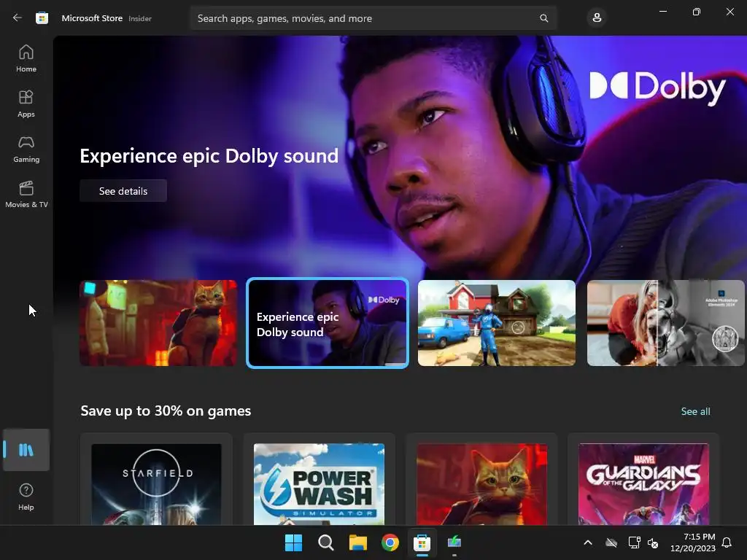Click the OneDrive cloud tray icon
The width and height of the screenshot is (747, 560).
(611, 542)
